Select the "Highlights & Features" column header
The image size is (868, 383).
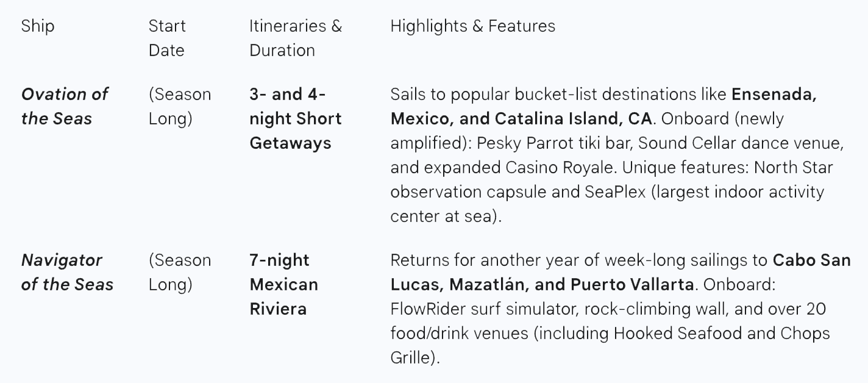(x=472, y=26)
